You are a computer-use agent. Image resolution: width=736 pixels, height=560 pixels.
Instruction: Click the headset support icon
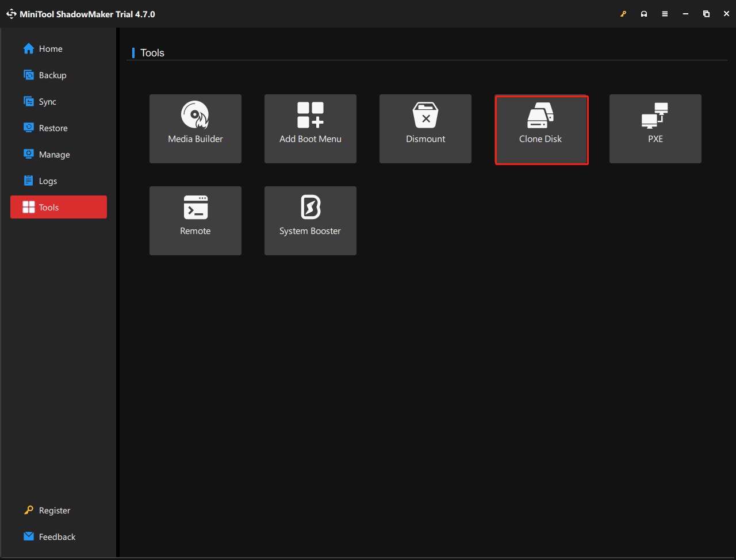tap(644, 14)
